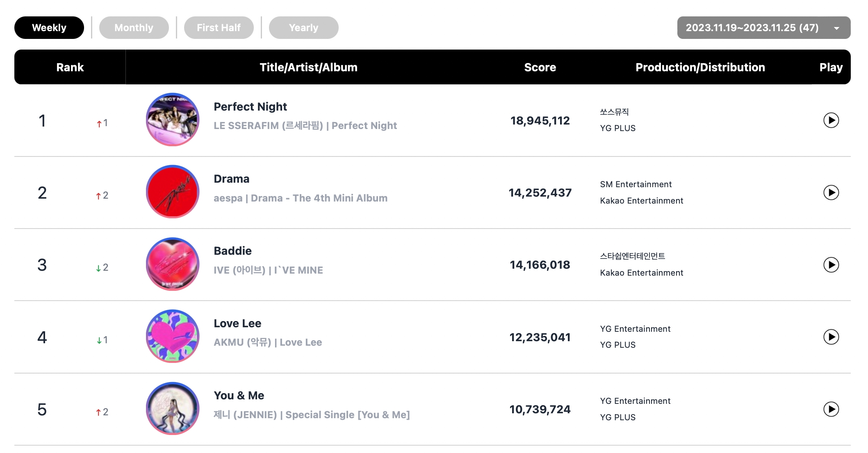Play the Drama song by aespa
Screen dimensions: 868x453
831,193
